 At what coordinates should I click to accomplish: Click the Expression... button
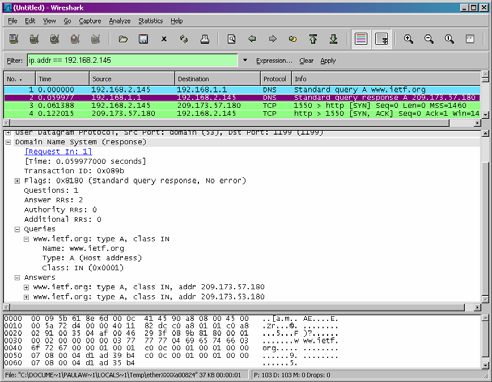[x=274, y=61]
